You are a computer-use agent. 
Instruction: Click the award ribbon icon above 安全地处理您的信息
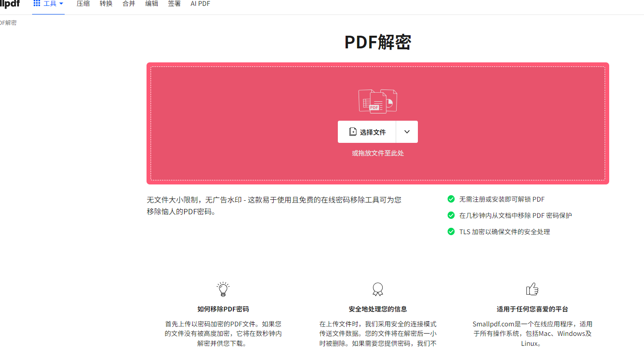pyautogui.click(x=378, y=289)
